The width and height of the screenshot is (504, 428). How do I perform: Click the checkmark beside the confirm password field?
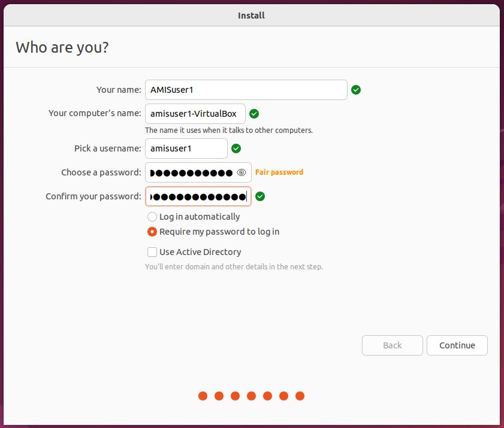click(260, 196)
